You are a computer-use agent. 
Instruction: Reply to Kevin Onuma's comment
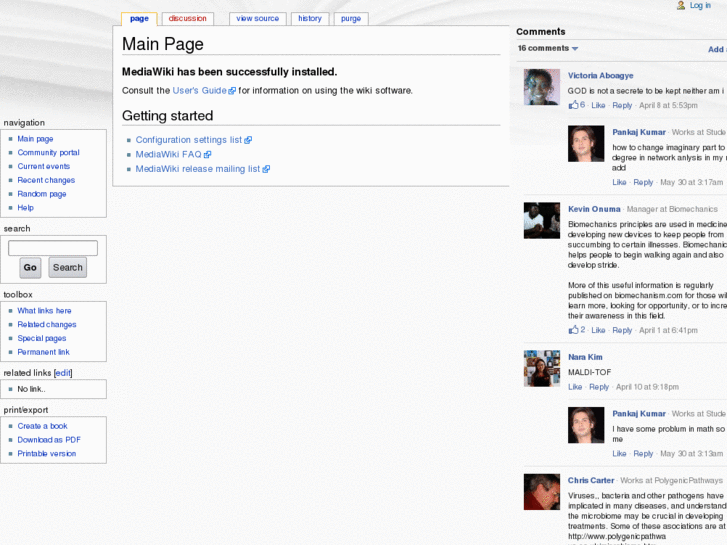tap(622, 330)
